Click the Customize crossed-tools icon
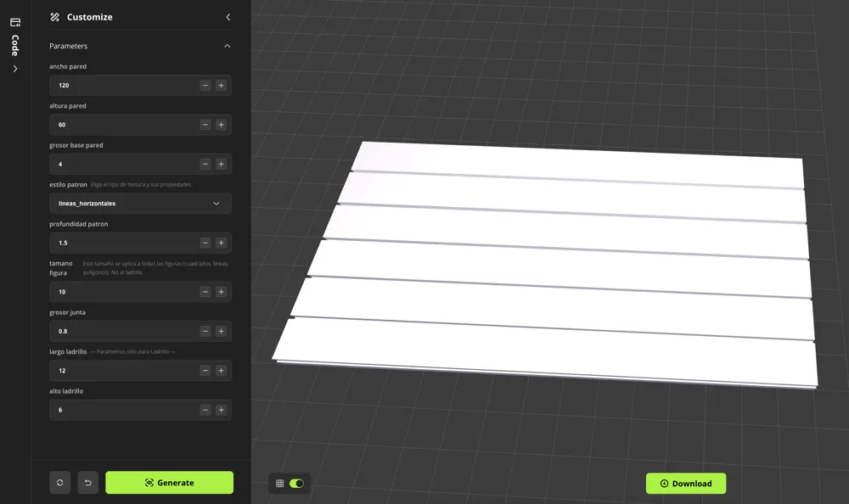Viewport: 849px width, 504px height. (x=53, y=16)
